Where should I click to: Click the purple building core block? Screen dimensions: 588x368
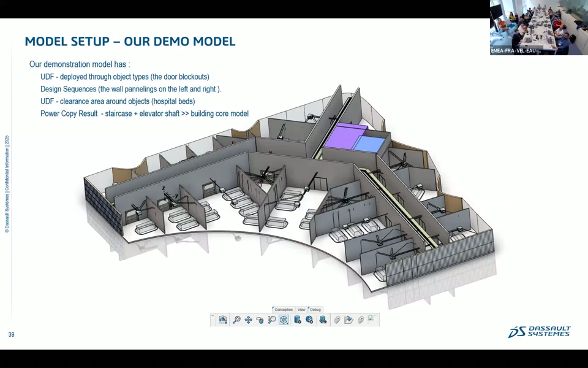(x=343, y=135)
